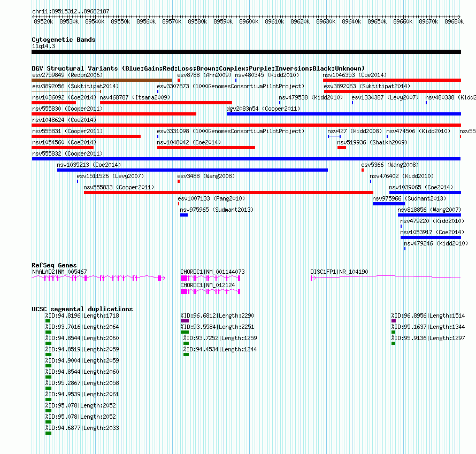Select nsv555833 (Cooper2011) long red bar
The image size is (476, 454).
coord(228,193)
